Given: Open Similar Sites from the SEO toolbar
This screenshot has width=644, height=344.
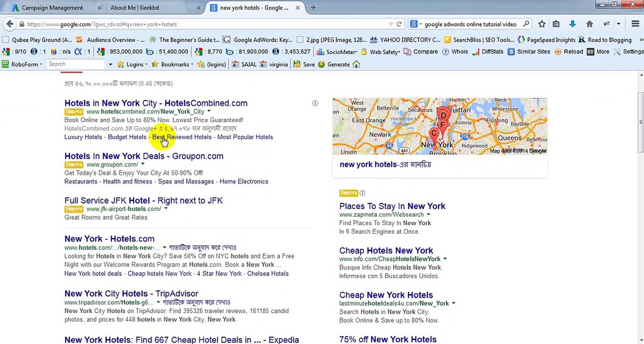Looking at the screenshot, I should click(x=529, y=52).
